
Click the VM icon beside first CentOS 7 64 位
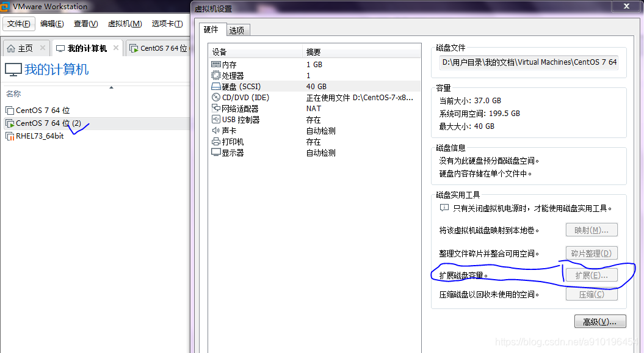(10, 111)
